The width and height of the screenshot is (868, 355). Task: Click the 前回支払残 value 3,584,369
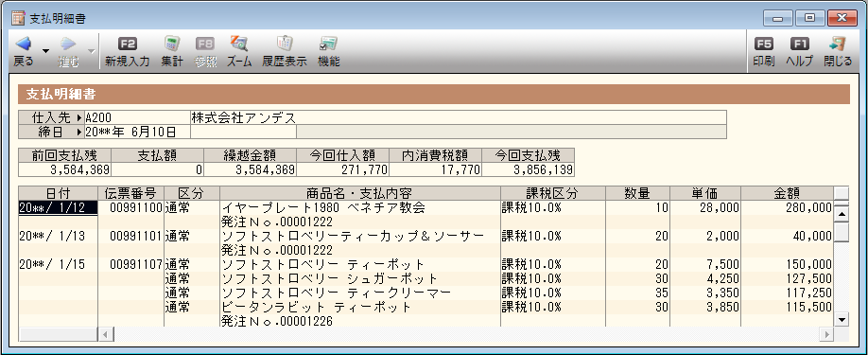click(x=65, y=169)
